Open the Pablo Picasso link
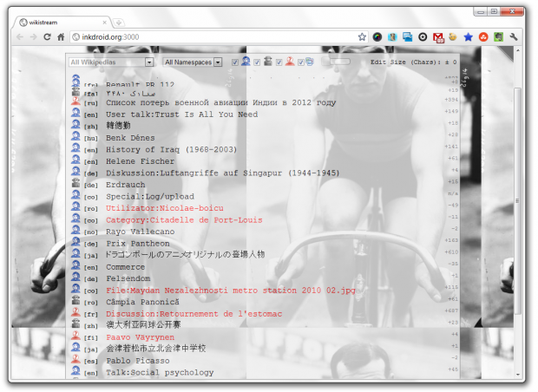538x392 pixels. pyautogui.click(x=138, y=361)
